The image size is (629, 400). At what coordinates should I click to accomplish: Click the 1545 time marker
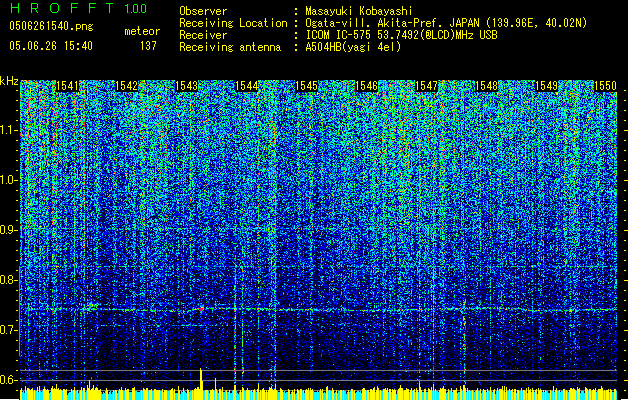307,87
